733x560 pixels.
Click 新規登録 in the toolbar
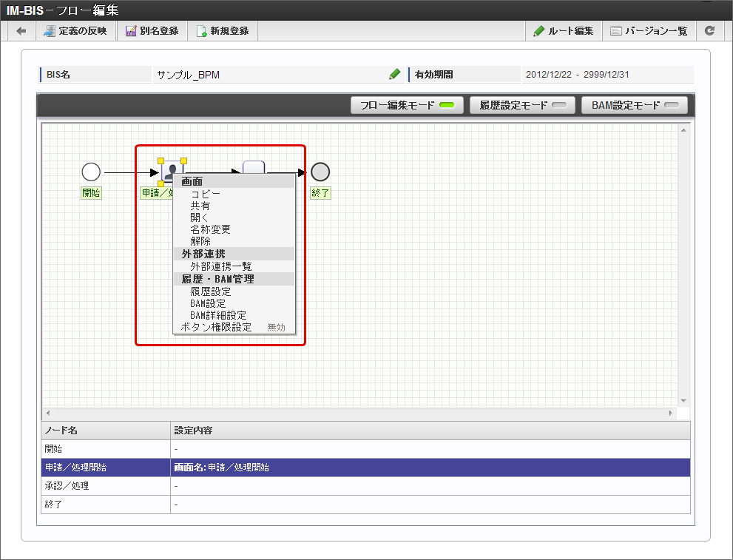coord(223,31)
